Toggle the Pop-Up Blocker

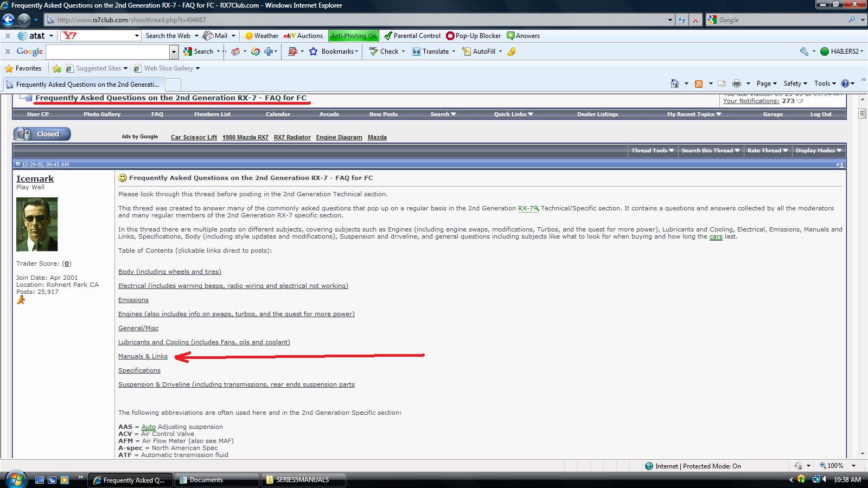(x=474, y=36)
